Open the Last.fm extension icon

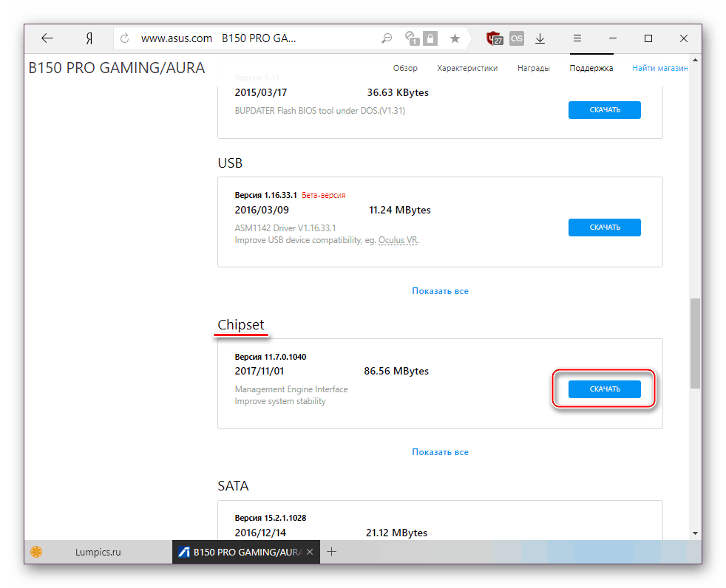pos(518,38)
